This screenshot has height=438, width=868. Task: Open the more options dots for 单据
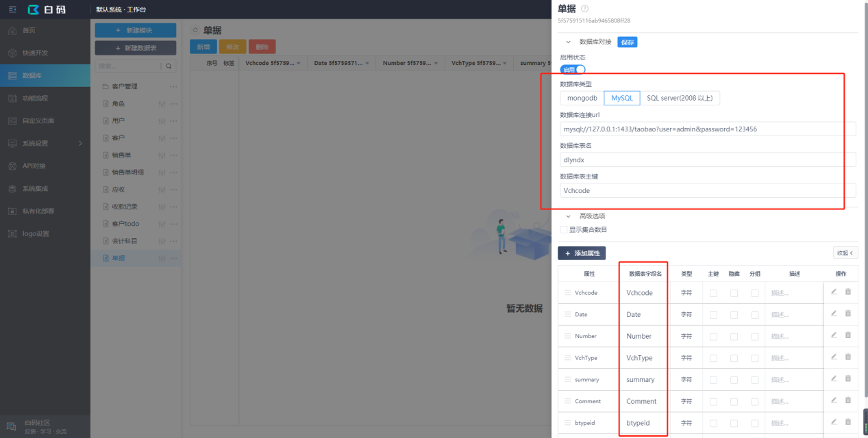point(173,258)
